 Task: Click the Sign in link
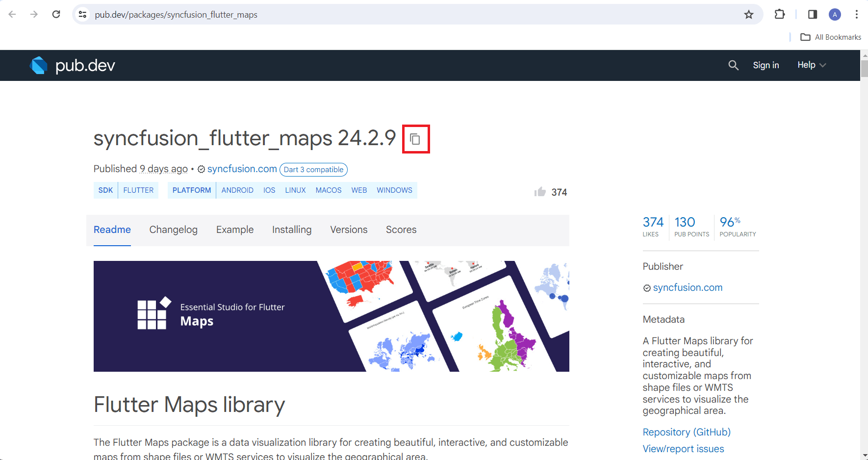pyautogui.click(x=766, y=65)
